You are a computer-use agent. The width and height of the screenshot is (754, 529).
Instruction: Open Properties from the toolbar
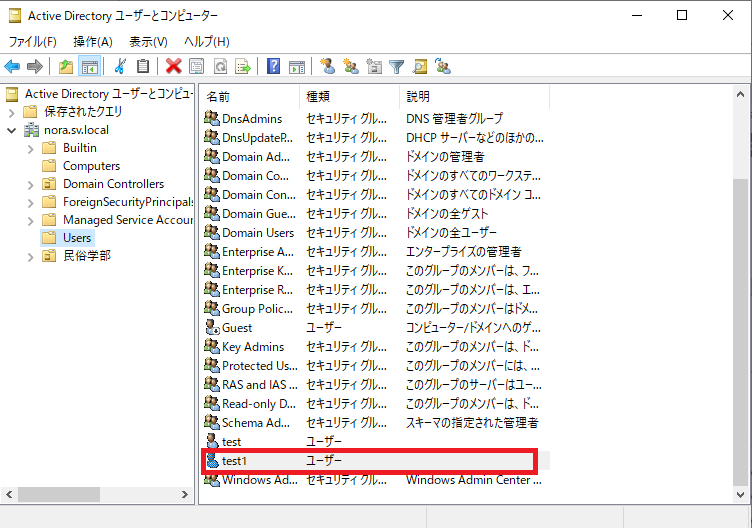pos(197,66)
